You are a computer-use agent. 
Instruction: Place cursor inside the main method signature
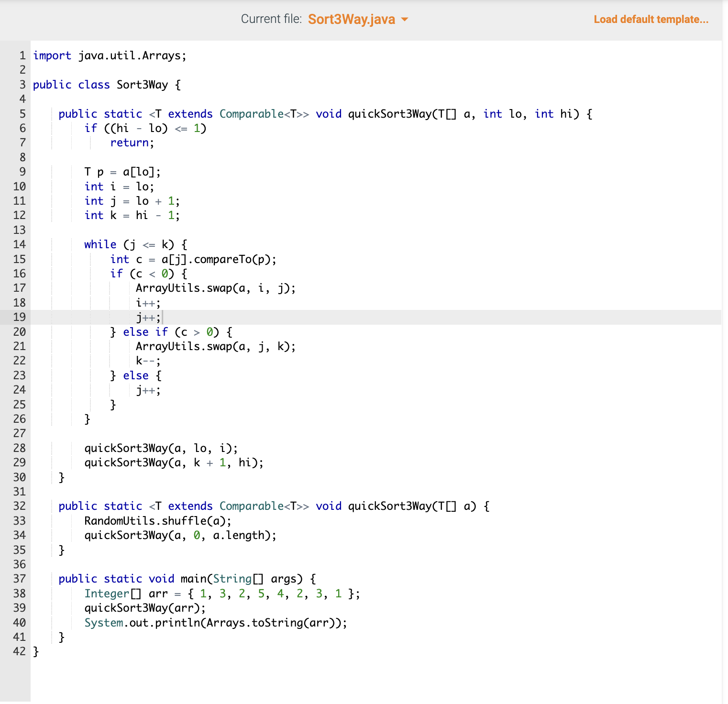pyautogui.click(x=187, y=579)
